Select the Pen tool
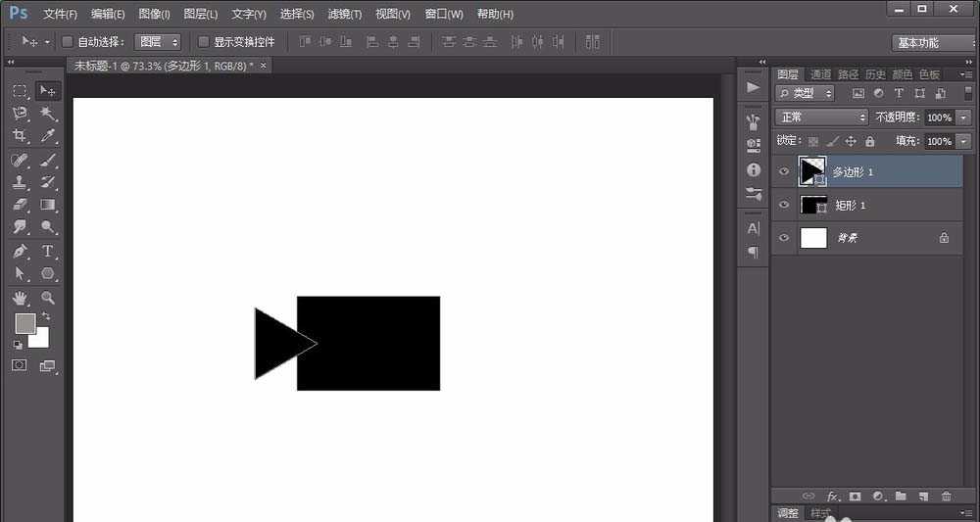980x522 pixels. (x=20, y=251)
